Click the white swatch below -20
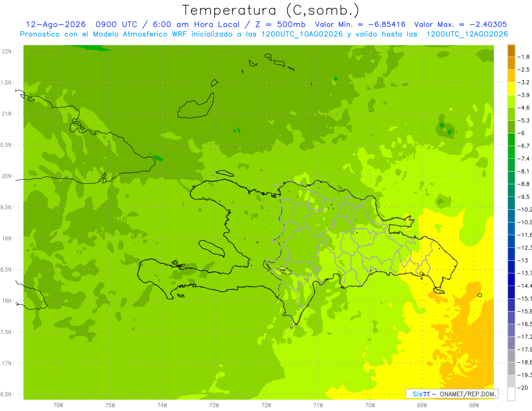 coord(511,394)
